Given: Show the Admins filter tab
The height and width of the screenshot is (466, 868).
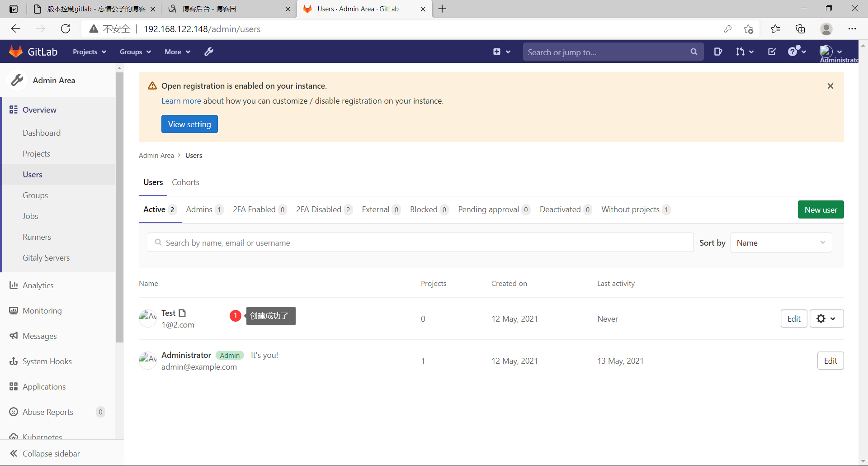Looking at the screenshot, I should tap(204, 209).
